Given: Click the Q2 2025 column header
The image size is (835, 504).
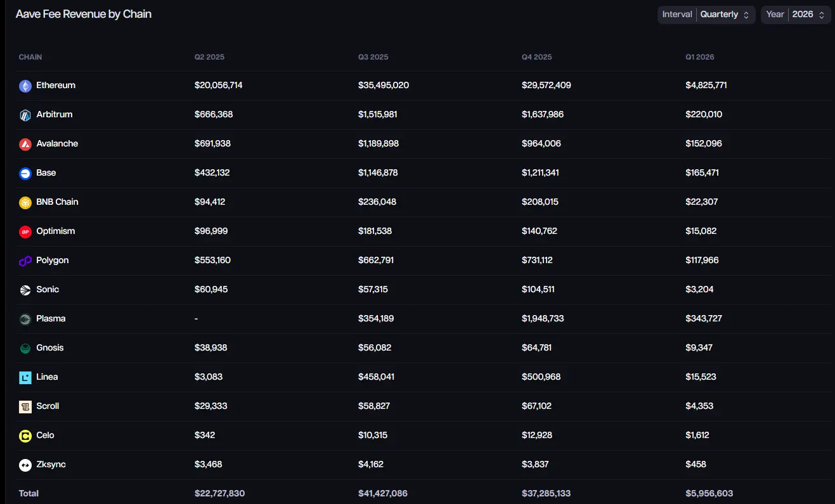Looking at the screenshot, I should (x=209, y=57).
